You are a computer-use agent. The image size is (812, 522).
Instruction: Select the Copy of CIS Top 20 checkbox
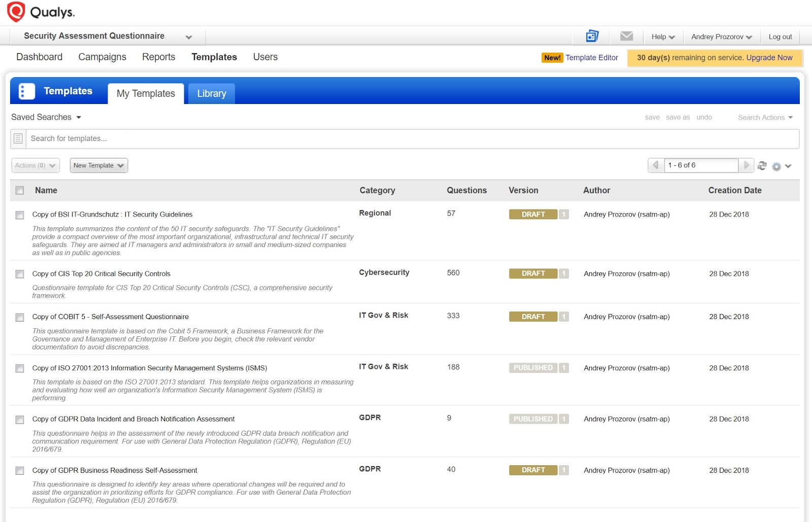[x=20, y=274]
